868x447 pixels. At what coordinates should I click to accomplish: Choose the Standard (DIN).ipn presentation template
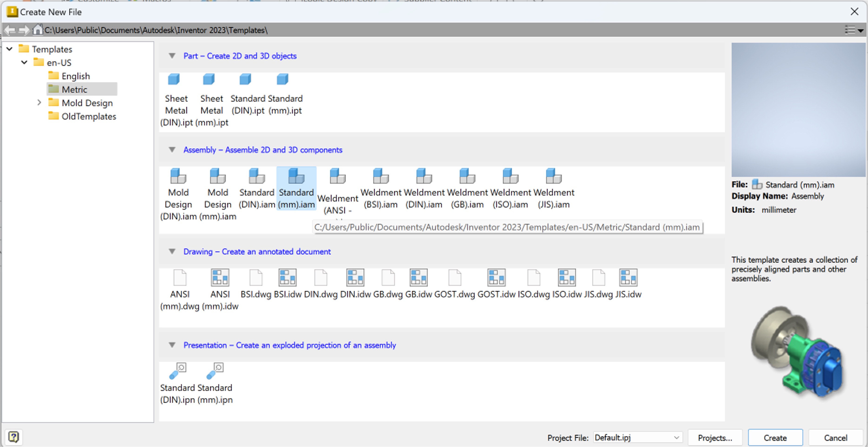[177, 384]
